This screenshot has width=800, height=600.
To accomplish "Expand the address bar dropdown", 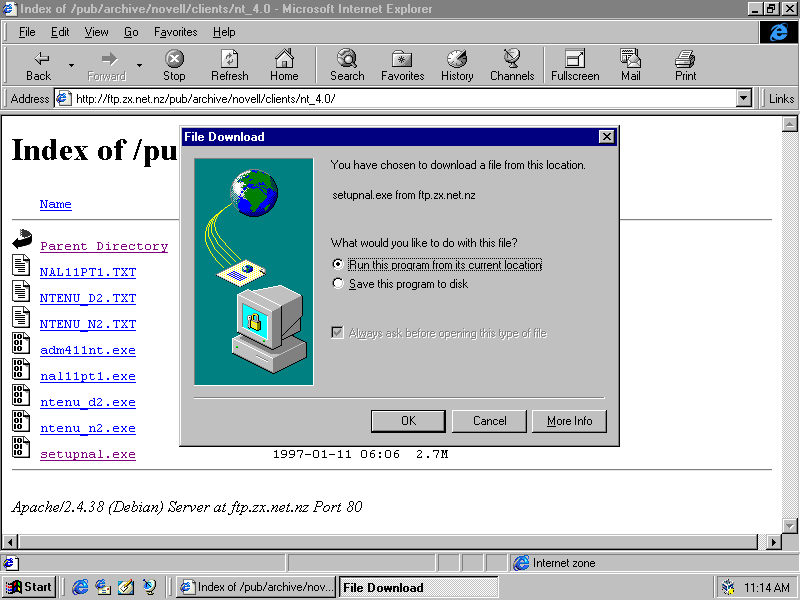I will [x=744, y=98].
